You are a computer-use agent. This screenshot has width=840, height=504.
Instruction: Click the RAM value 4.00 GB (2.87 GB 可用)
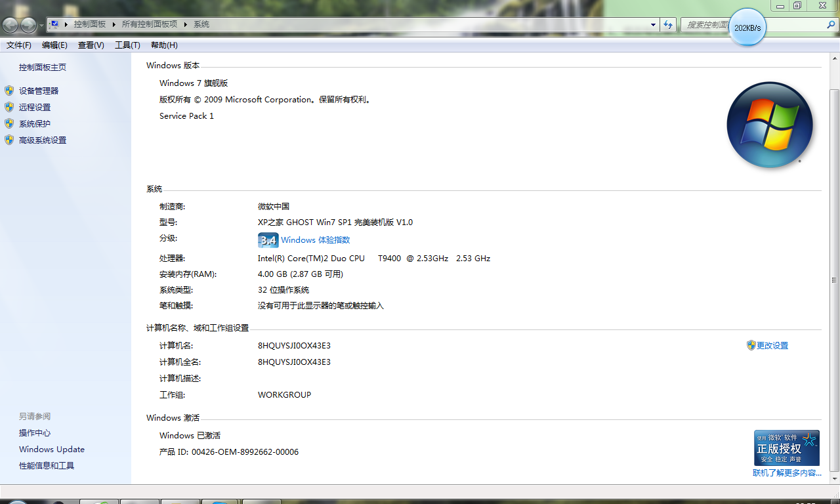coord(301,274)
